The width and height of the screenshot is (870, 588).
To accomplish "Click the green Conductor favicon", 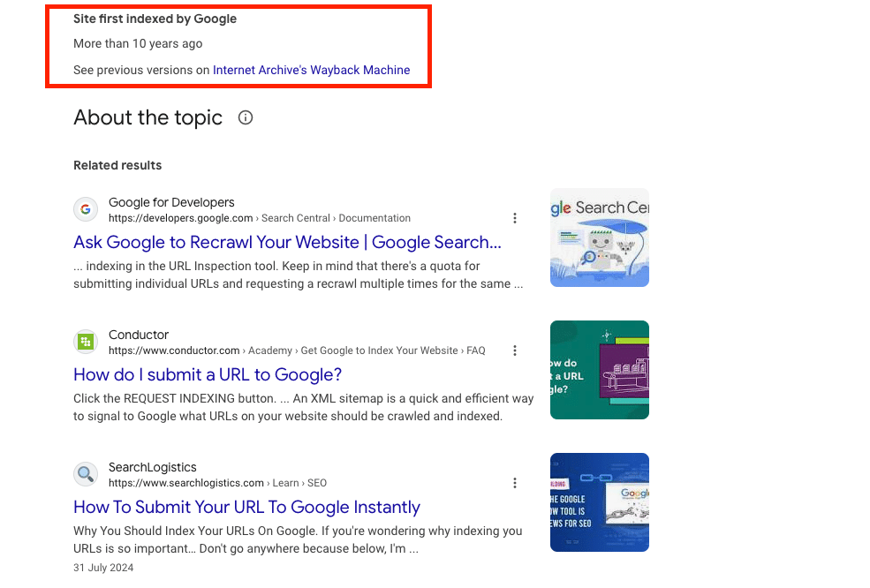I will point(86,342).
